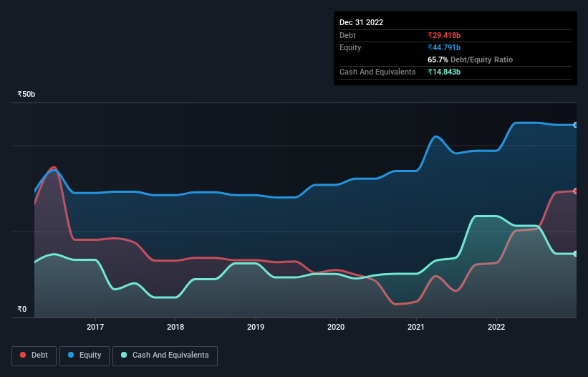Image resolution: width=588 pixels, height=377 pixels.
Task: Select the Cash endpoint marker on chart
Action: (576, 254)
